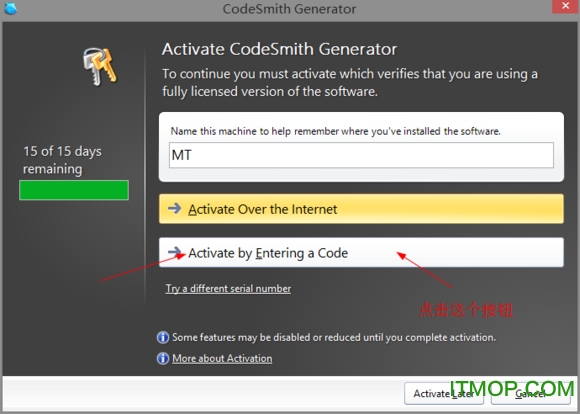The width and height of the screenshot is (580, 414).
Task: Click the CodeSmith app icon in title bar
Action: pyautogui.click(x=11, y=8)
